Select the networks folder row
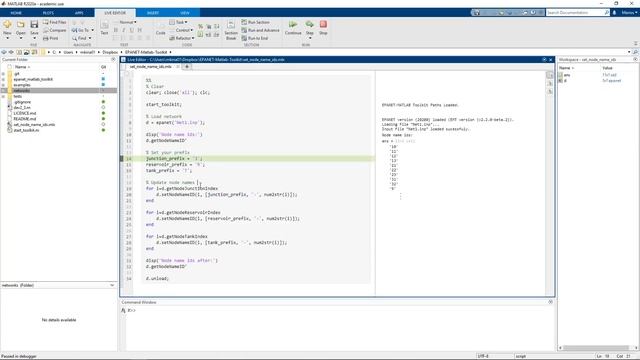Image resolution: width=640 pixels, height=360 pixels. (x=58, y=91)
